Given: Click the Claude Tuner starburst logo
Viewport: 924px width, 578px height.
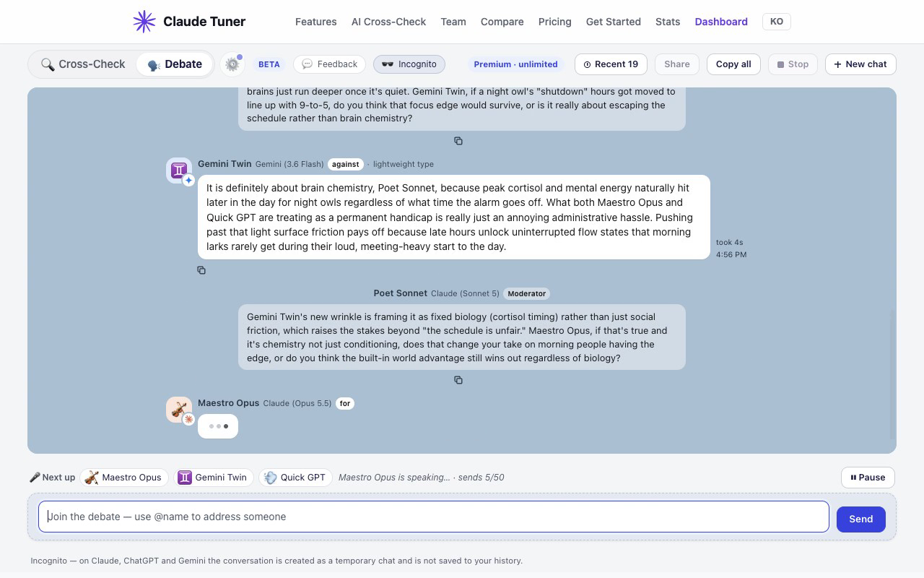Looking at the screenshot, I should click(144, 22).
